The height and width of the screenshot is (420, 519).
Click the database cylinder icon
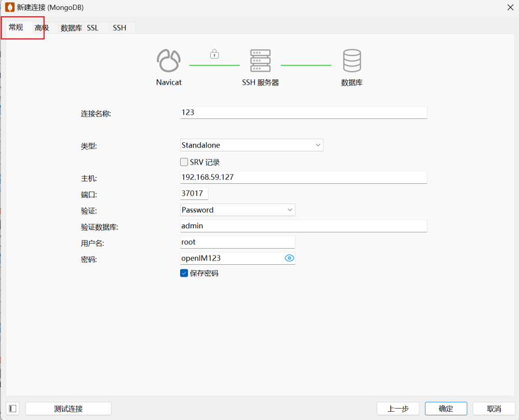(352, 61)
